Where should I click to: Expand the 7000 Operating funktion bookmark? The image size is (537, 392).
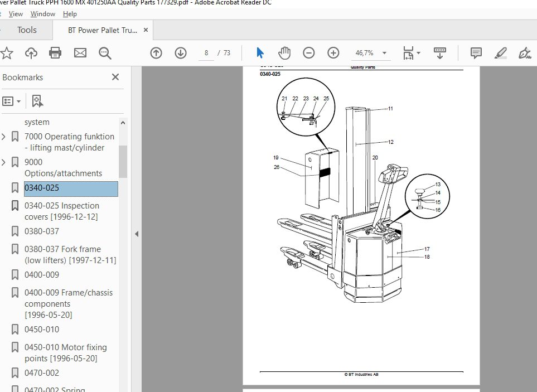click(4, 137)
